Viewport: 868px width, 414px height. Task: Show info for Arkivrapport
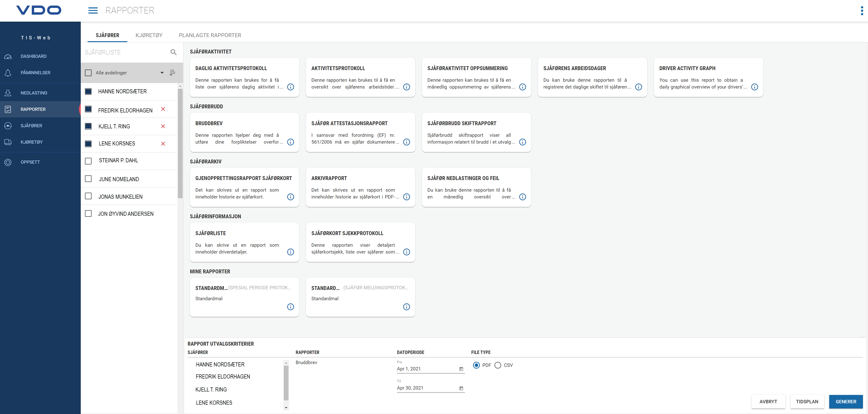407,197
